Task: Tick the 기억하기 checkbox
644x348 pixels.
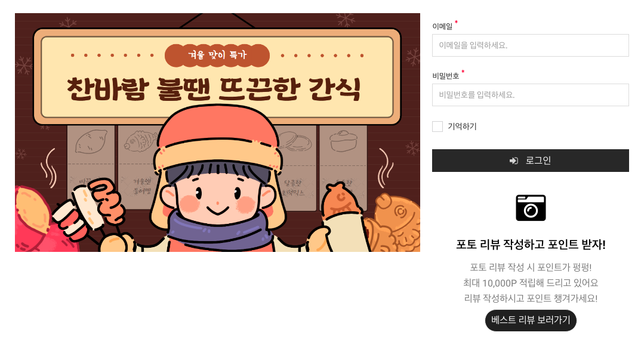Action: pyautogui.click(x=437, y=127)
